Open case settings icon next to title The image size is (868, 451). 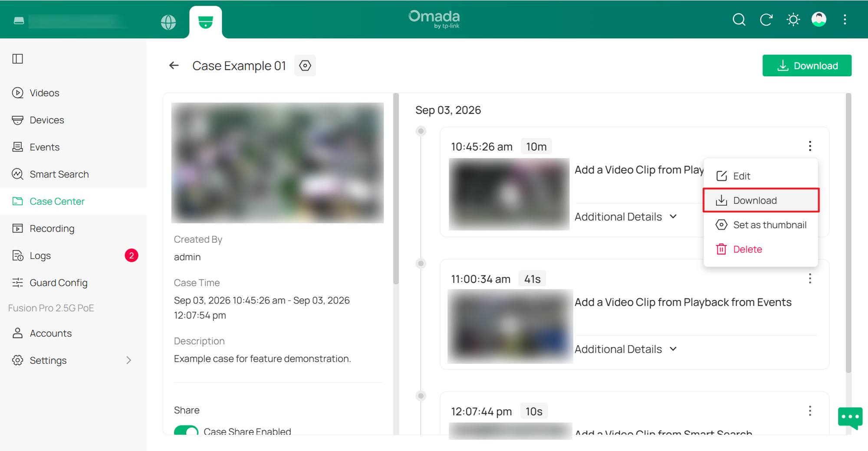coord(305,65)
